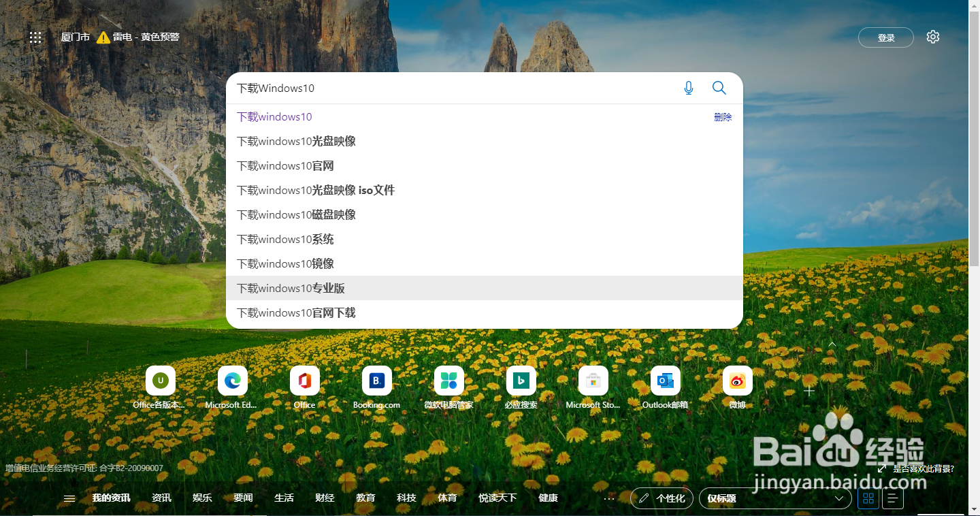The image size is (980, 516).
Task: Open the apps grid launcher icon
Action: [x=35, y=37]
